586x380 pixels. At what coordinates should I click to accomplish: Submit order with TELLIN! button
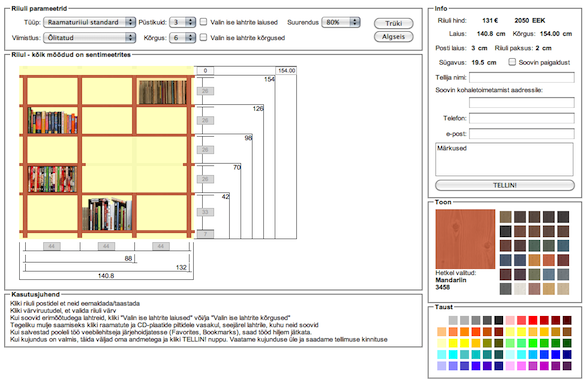505,185
